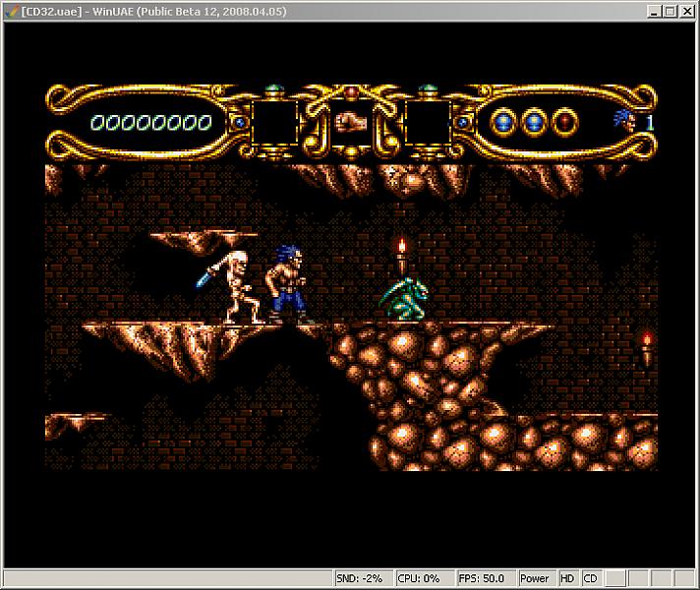Click the first blue orb in HUD

pos(503,122)
